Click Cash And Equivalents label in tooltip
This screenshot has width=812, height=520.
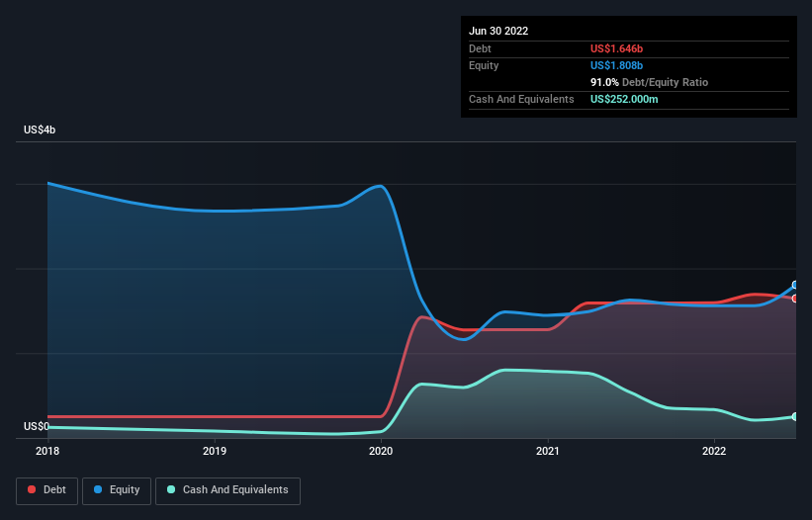pyautogui.click(x=521, y=99)
